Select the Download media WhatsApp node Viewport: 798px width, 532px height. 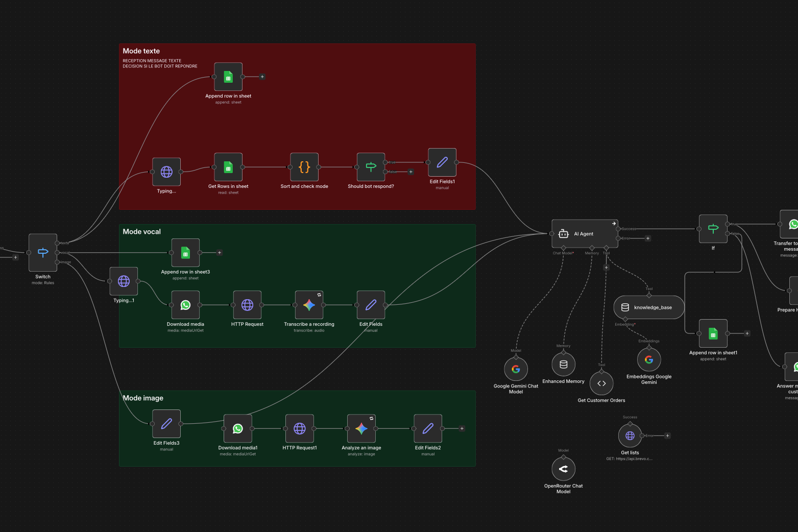185,305
